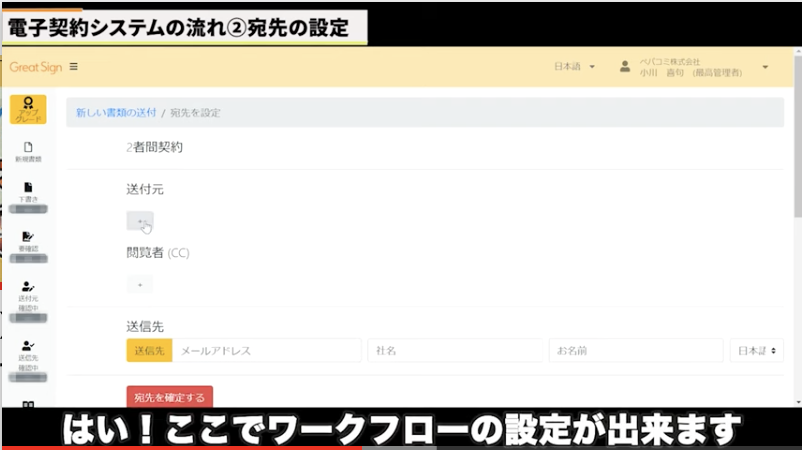Open the 日本語 language dropdown in header
Viewport: 802px width, 450px height.
(574, 67)
